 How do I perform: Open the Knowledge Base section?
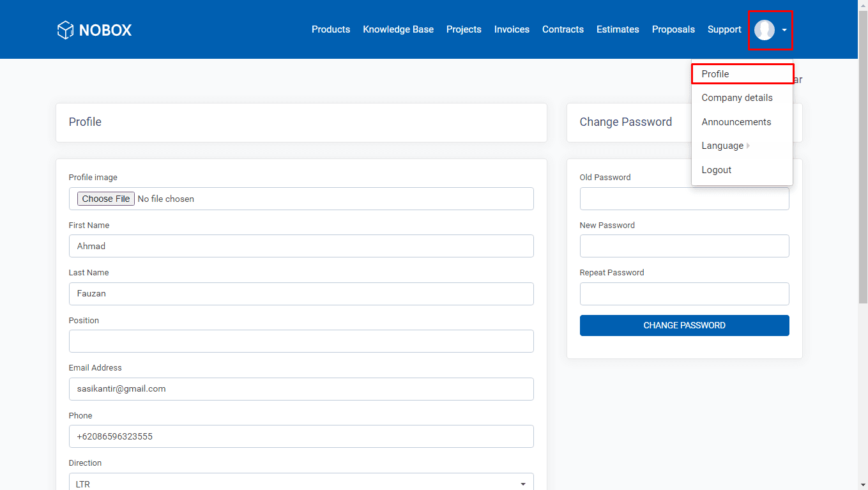tap(398, 29)
